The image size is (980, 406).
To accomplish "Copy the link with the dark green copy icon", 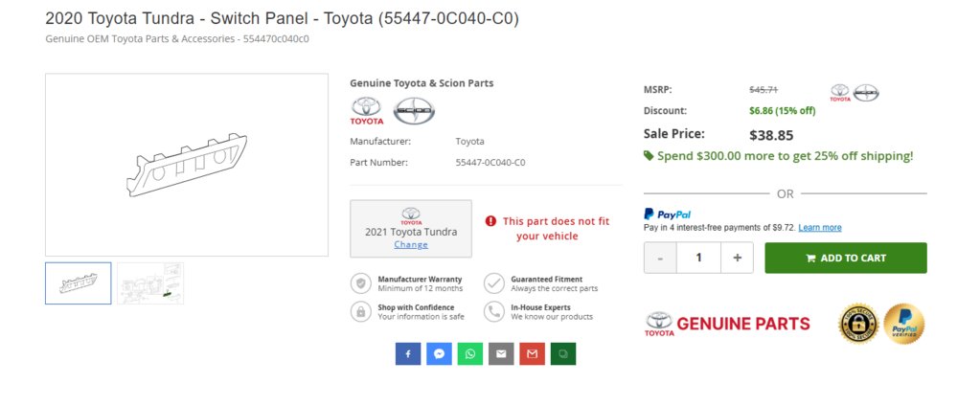I will (563, 353).
